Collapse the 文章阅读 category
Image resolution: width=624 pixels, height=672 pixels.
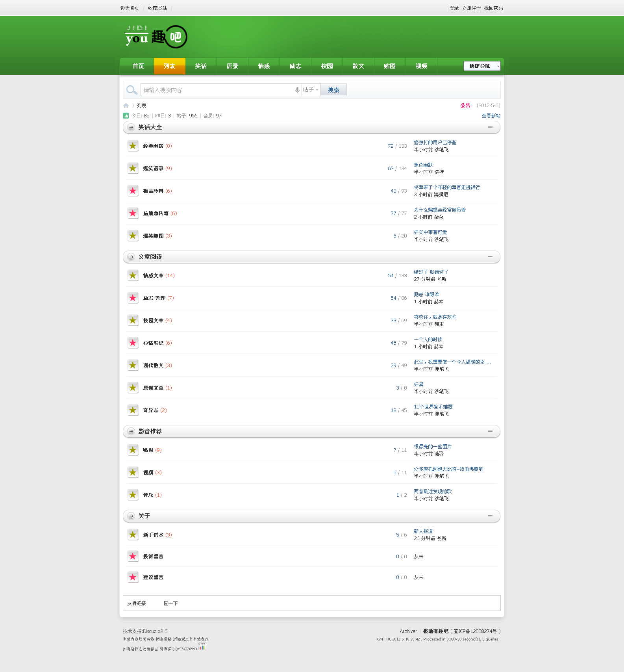[x=490, y=257]
